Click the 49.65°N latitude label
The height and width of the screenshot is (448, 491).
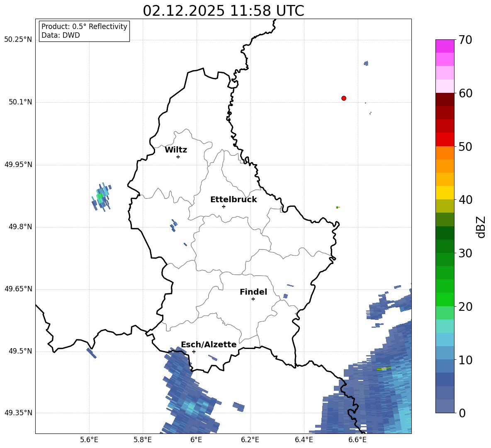pyautogui.click(x=18, y=289)
